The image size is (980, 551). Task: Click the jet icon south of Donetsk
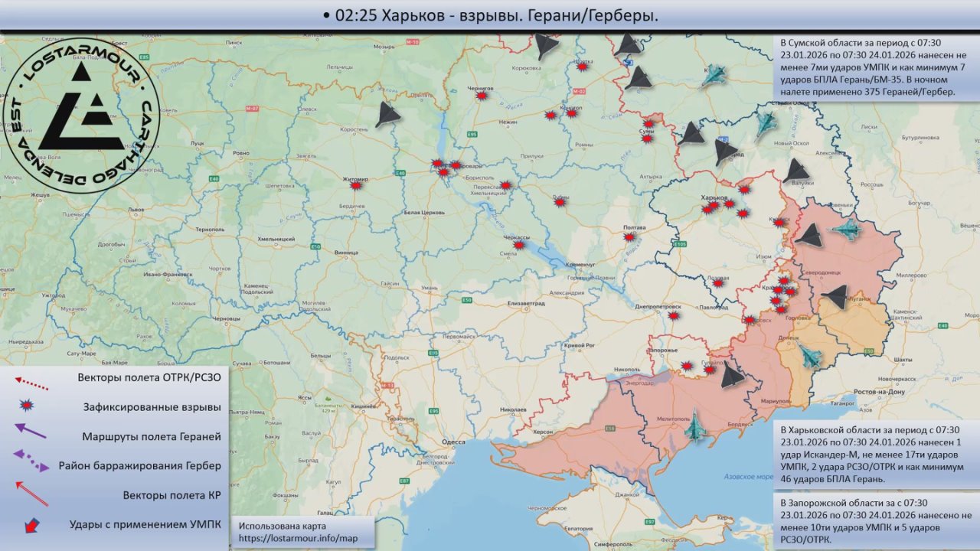tap(809, 355)
